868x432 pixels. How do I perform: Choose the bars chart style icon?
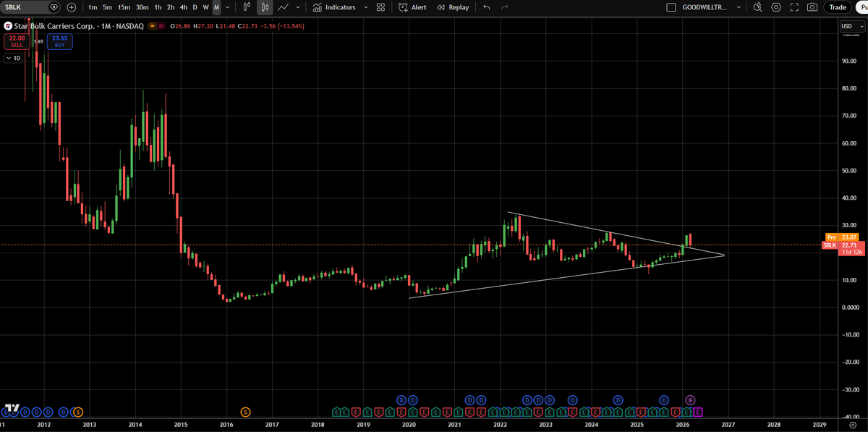[247, 7]
